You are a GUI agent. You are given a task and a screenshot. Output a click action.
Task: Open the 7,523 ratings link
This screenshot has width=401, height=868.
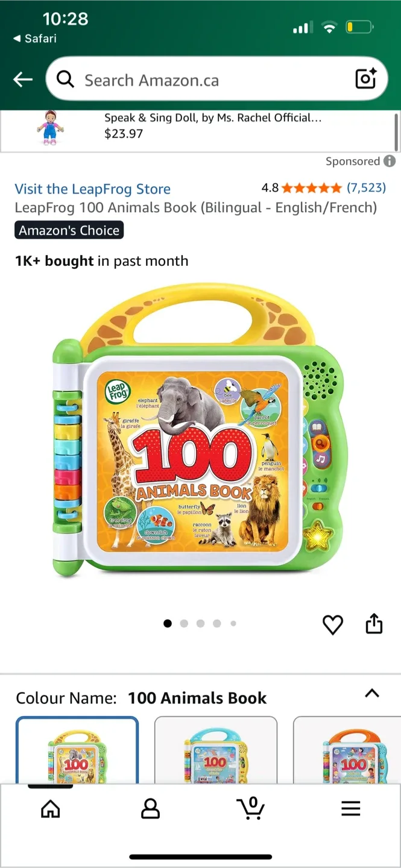tap(366, 187)
